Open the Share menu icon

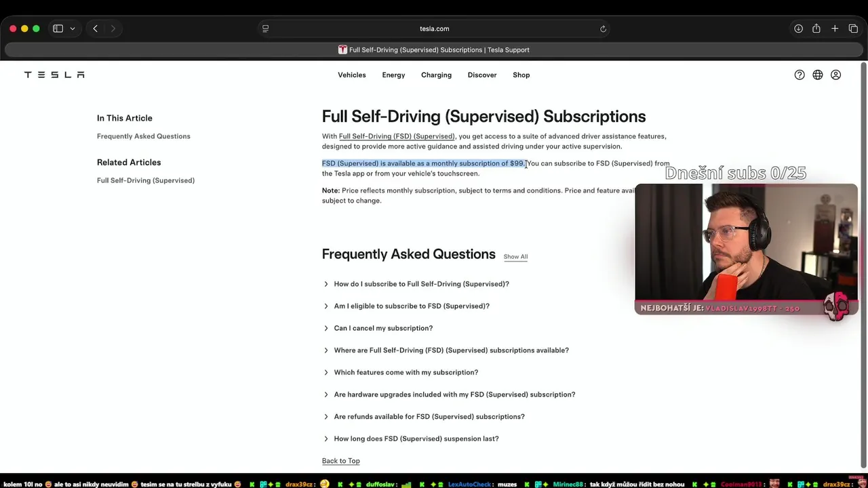coord(816,28)
